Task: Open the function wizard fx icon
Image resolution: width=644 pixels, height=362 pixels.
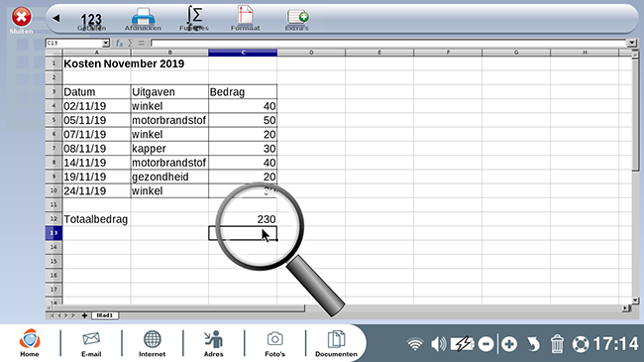Action: pos(119,44)
